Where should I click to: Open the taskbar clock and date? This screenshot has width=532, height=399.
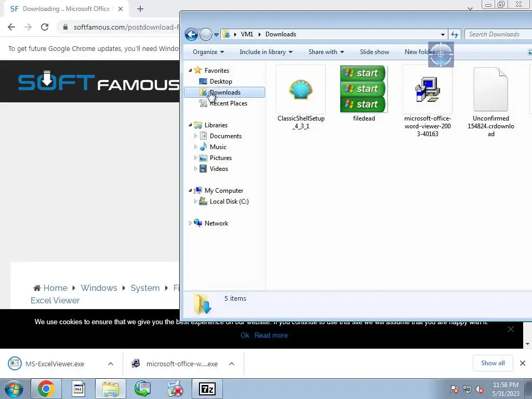(506, 389)
